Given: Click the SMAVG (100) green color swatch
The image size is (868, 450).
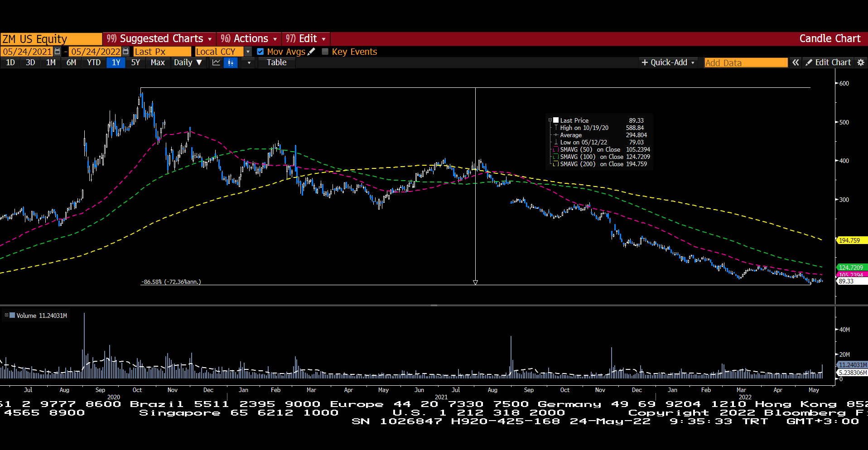Looking at the screenshot, I should pos(556,157).
